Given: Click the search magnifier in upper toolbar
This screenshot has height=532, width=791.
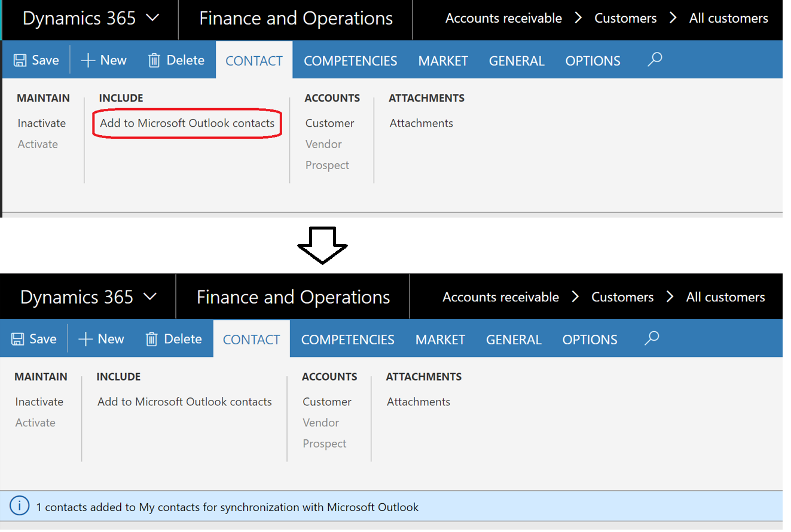Looking at the screenshot, I should click(x=655, y=59).
